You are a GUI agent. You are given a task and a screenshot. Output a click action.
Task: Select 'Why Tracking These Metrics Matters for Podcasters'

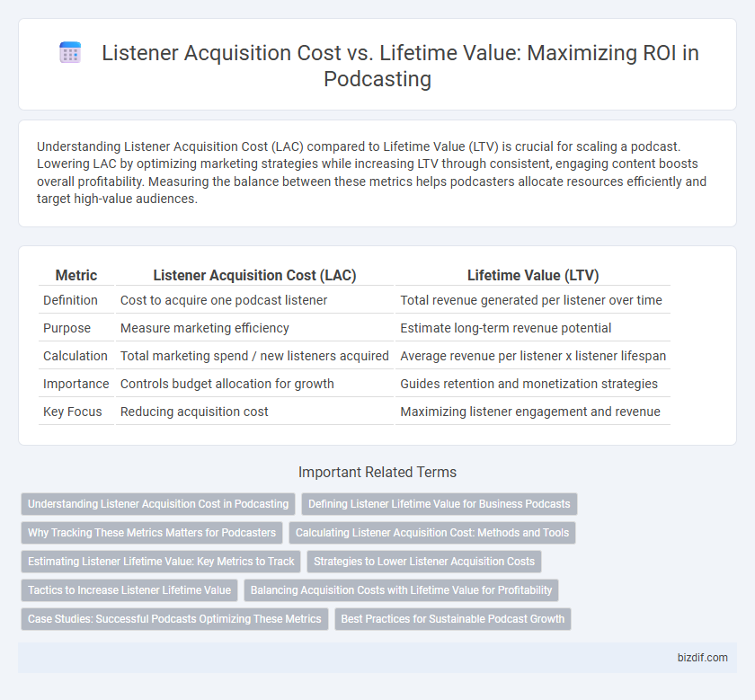[x=152, y=533]
